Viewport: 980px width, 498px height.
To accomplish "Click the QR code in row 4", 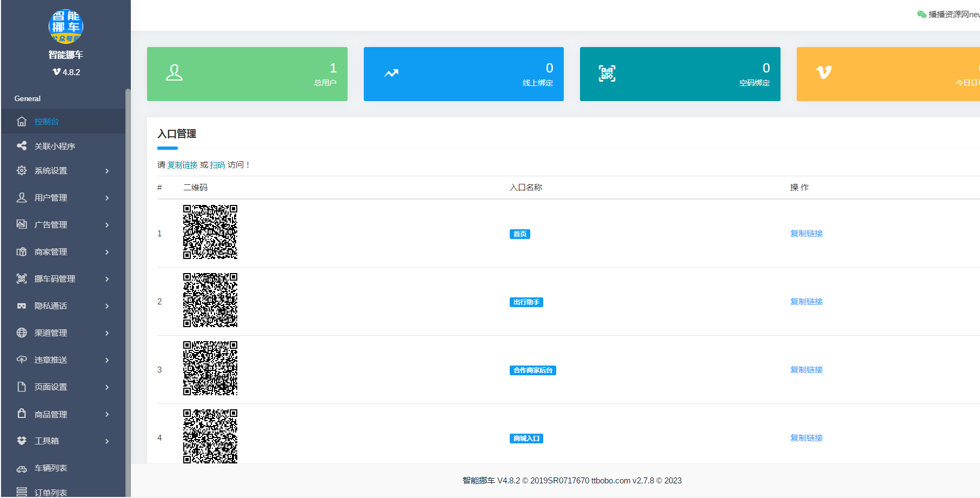I will click(210, 436).
